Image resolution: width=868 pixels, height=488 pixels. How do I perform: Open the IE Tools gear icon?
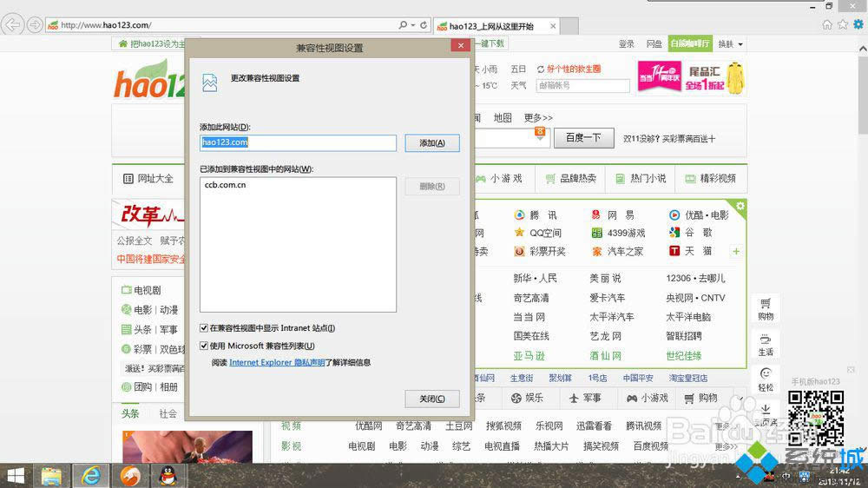click(x=858, y=24)
